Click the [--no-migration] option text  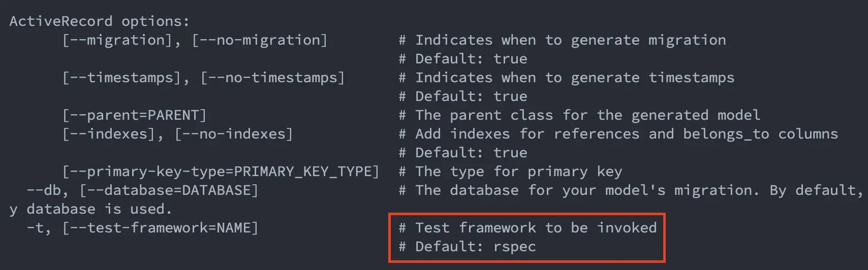pos(259,40)
